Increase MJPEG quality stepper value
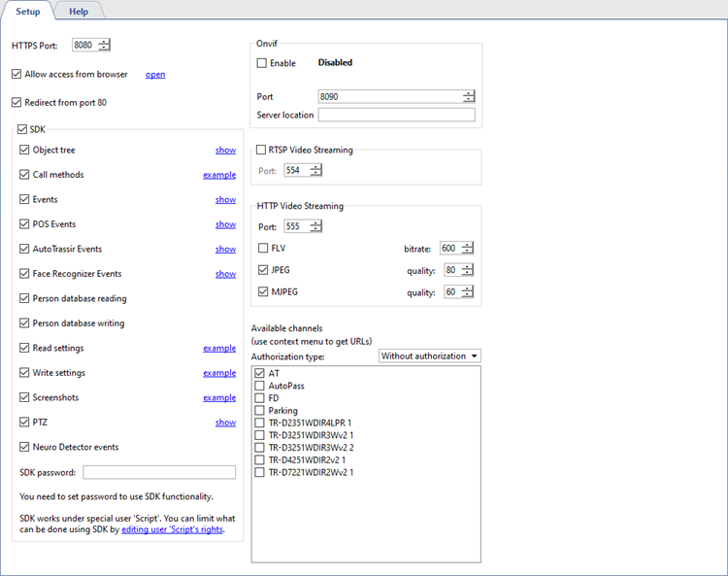The image size is (728, 576). point(468,288)
